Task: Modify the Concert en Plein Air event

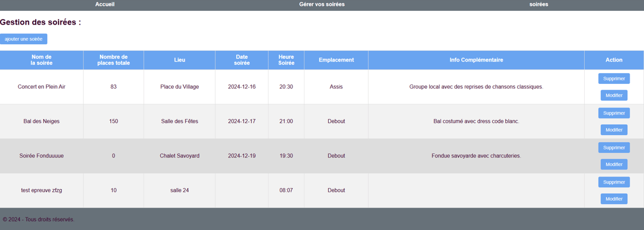Action: click(x=614, y=95)
